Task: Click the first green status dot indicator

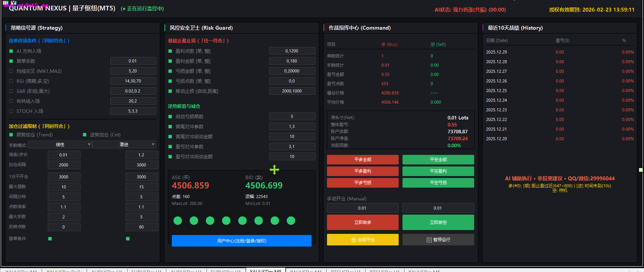Action: tap(178, 220)
